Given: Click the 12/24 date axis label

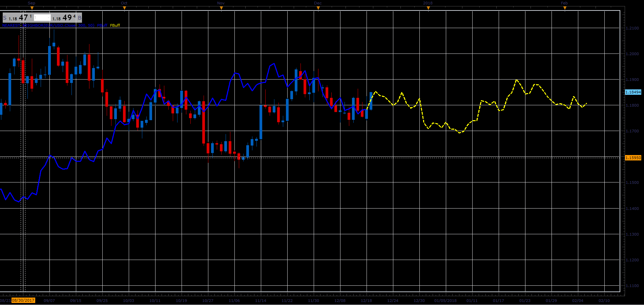Looking at the screenshot, I should (393, 301).
